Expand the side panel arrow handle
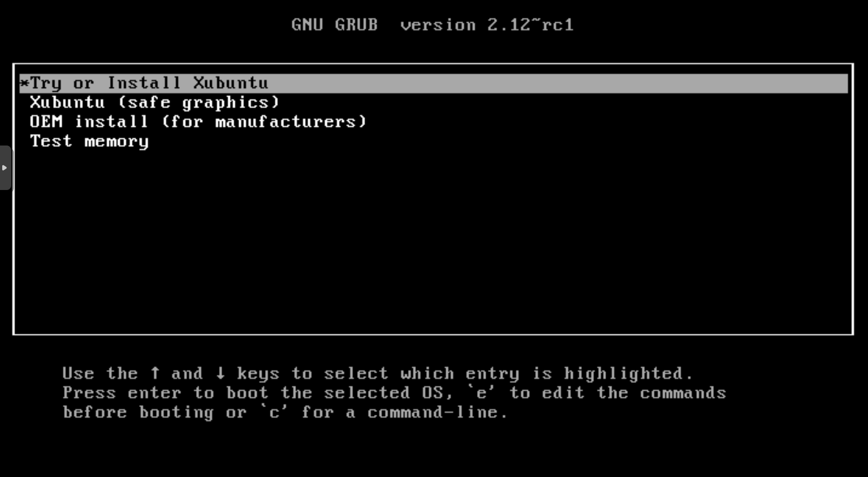The height and width of the screenshot is (477, 868). 5,168
